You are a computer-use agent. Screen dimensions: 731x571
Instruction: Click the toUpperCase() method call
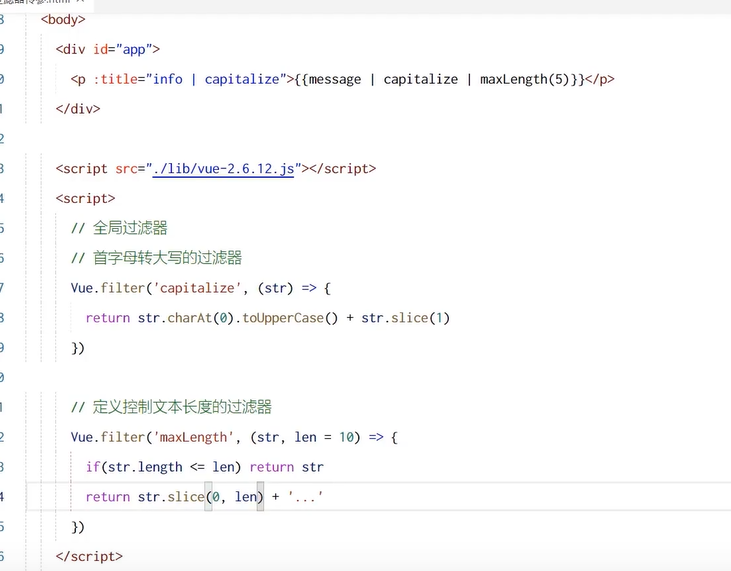[x=290, y=318]
